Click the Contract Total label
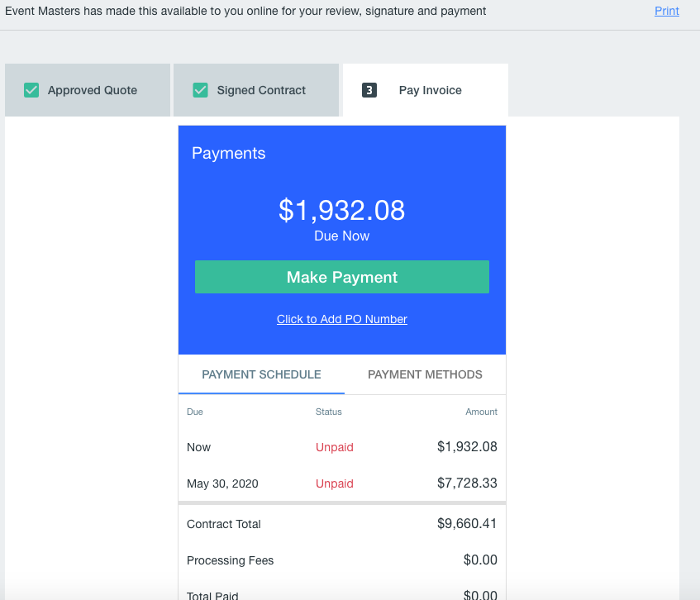The width and height of the screenshot is (700, 600). [x=224, y=524]
